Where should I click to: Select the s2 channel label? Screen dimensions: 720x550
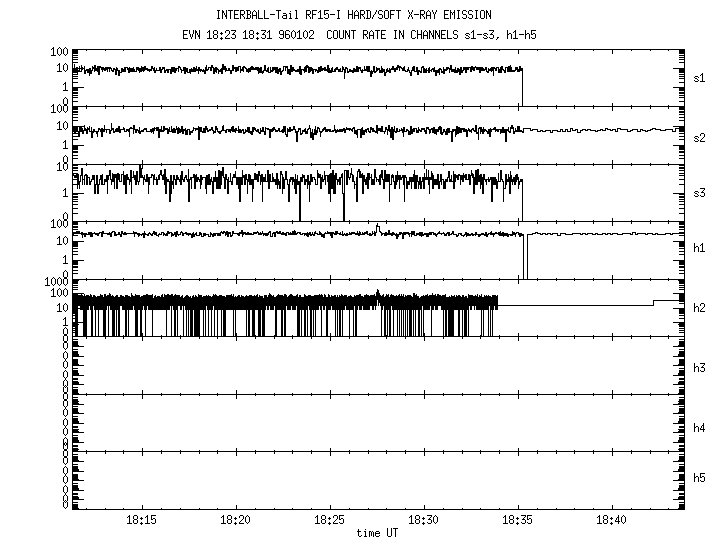coord(700,136)
